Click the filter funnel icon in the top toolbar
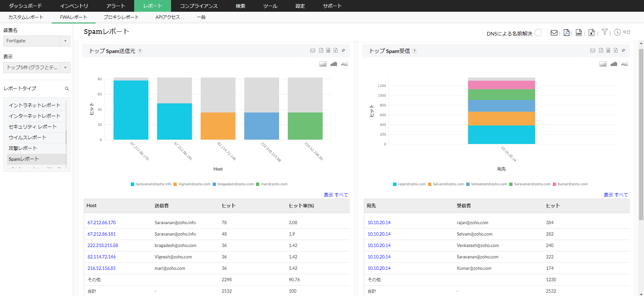 [x=604, y=32]
